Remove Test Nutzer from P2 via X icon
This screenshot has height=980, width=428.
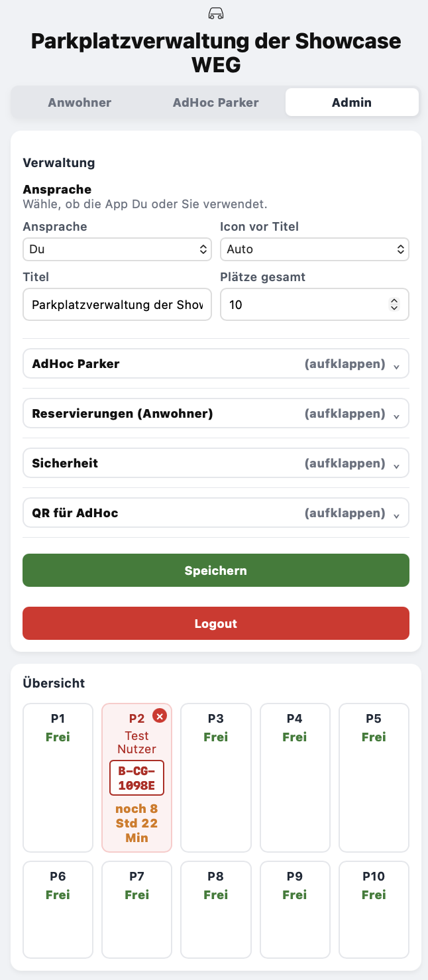pyautogui.click(x=160, y=716)
